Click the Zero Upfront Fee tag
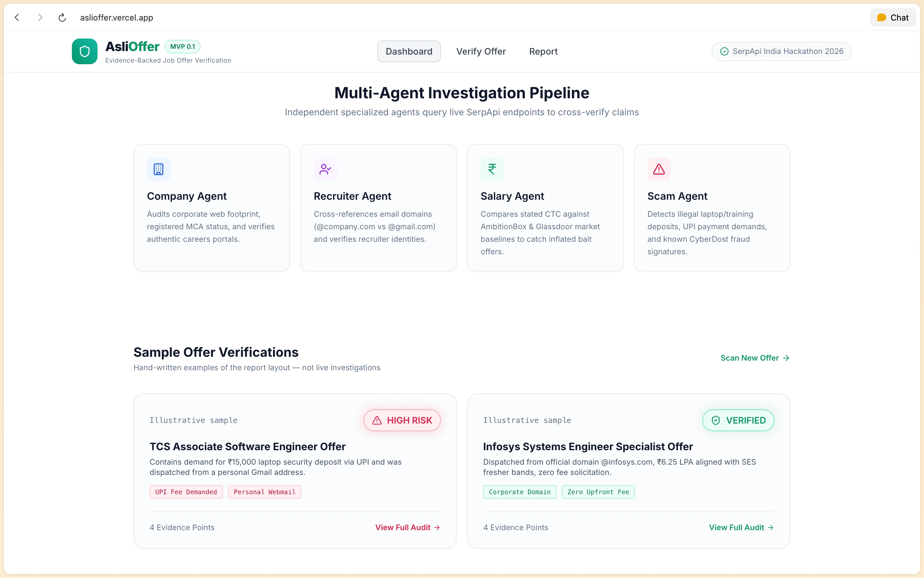Screen dimensions: 924x578 tap(598, 492)
